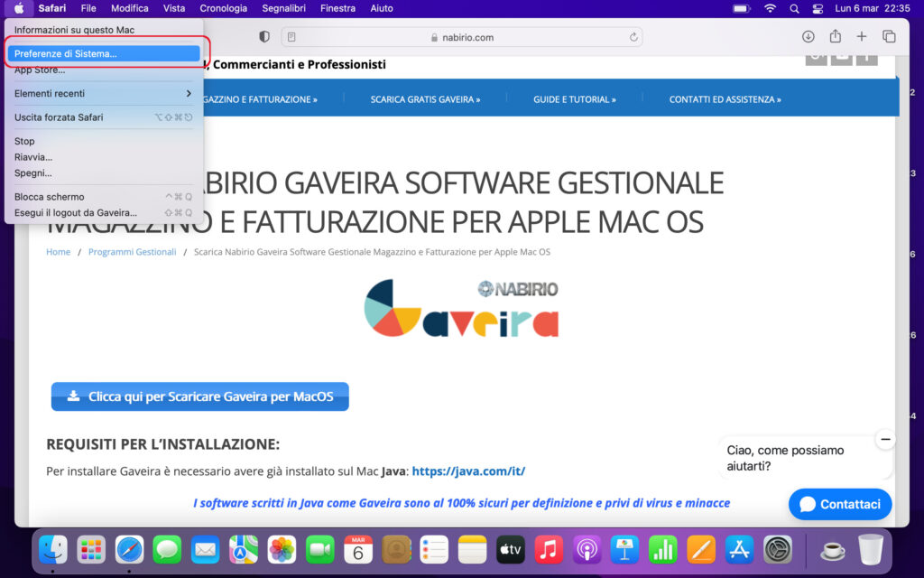
Task: Open Spotlight search icon
Action: 794,8
